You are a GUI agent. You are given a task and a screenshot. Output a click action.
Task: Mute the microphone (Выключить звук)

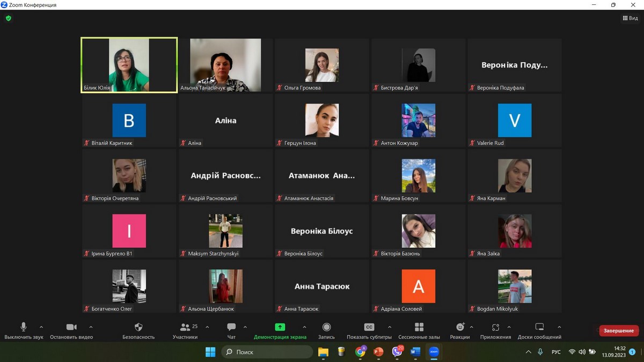tap(24, 327)
